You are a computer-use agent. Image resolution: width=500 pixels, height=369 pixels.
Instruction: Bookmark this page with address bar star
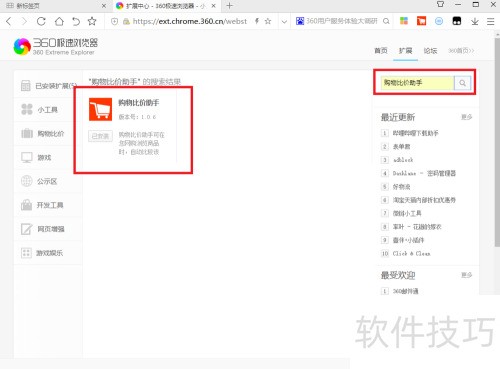268,21
